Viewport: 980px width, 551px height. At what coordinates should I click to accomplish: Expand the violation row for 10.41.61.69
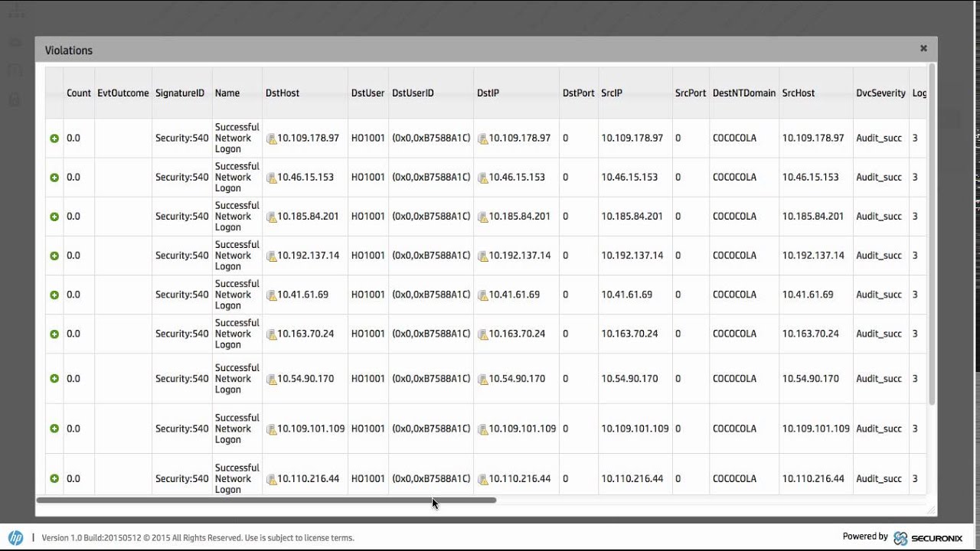coord(54,295)
